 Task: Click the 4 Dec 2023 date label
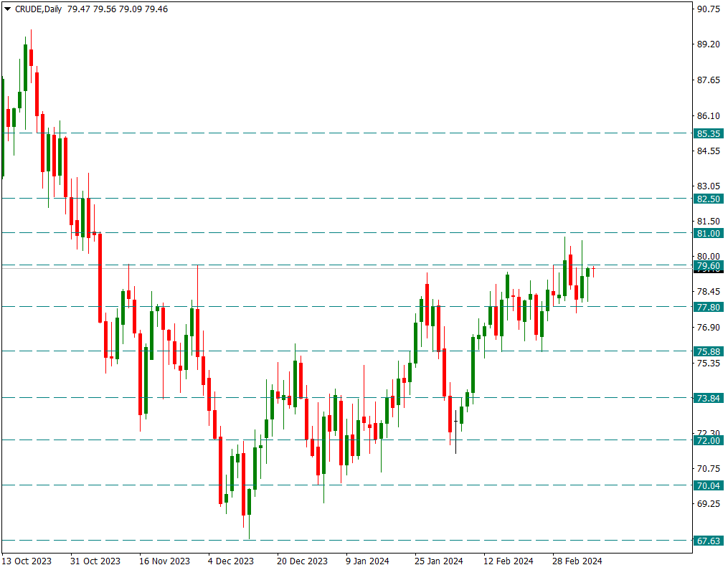tap(231, 561)
